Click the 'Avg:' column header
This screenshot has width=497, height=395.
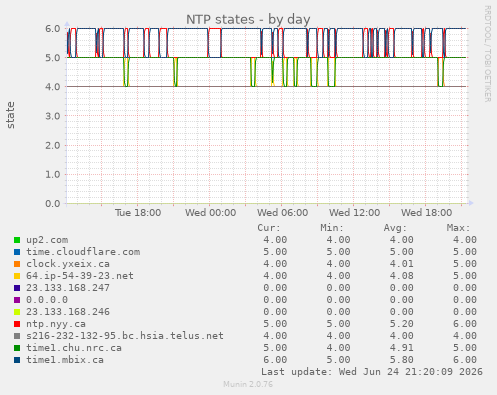pos(395,228)
